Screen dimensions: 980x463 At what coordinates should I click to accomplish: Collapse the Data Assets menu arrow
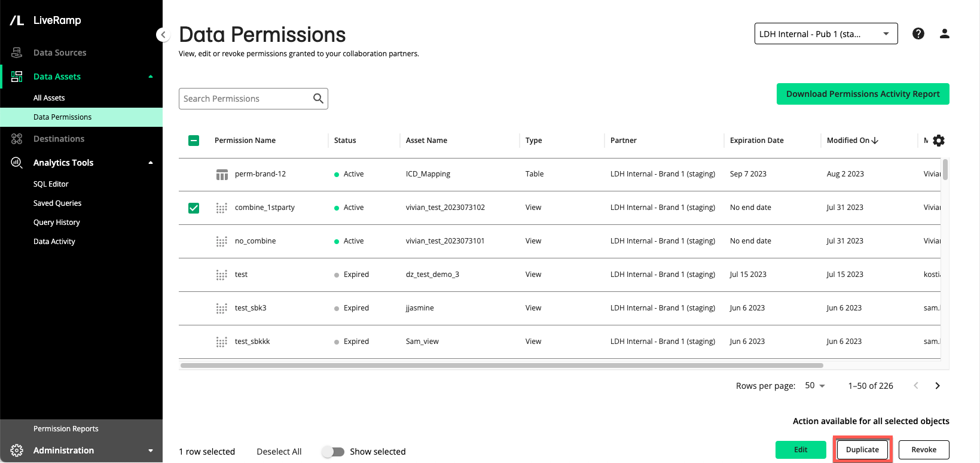click(151, 77)
